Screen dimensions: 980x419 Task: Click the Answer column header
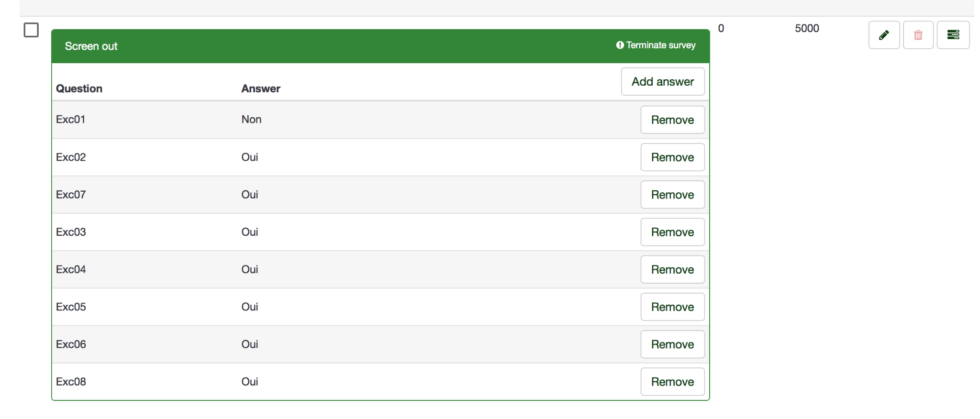tap(261, 88)
